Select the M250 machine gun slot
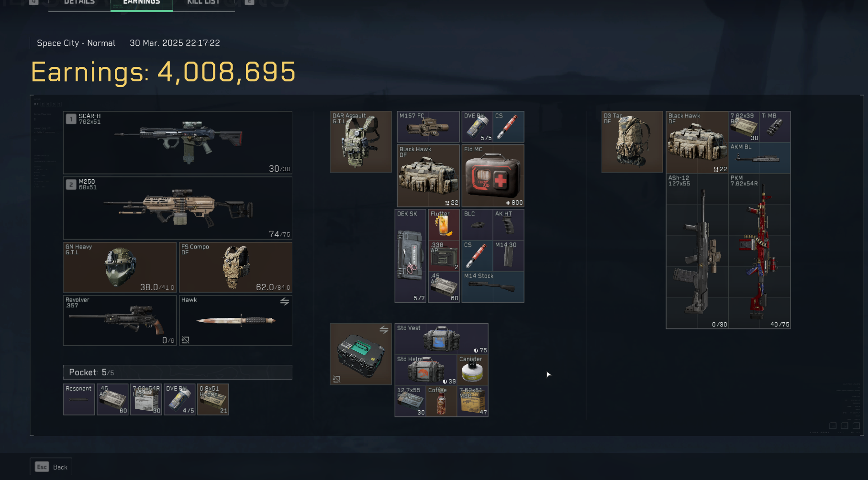The width and height of the screenshot is (868, 480). pyautogui.click(x=178, y=208)
